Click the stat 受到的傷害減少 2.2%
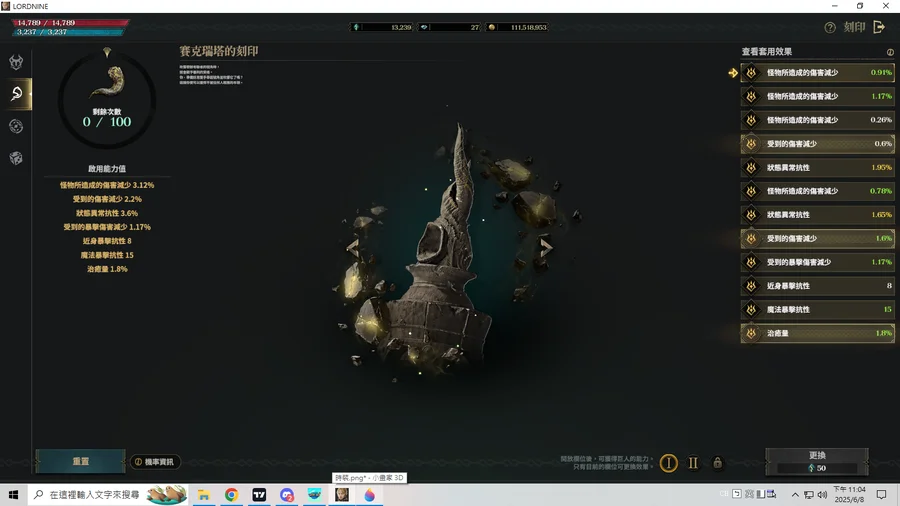The height and width of the screenshot is (506, 900). tap(107, 199)
